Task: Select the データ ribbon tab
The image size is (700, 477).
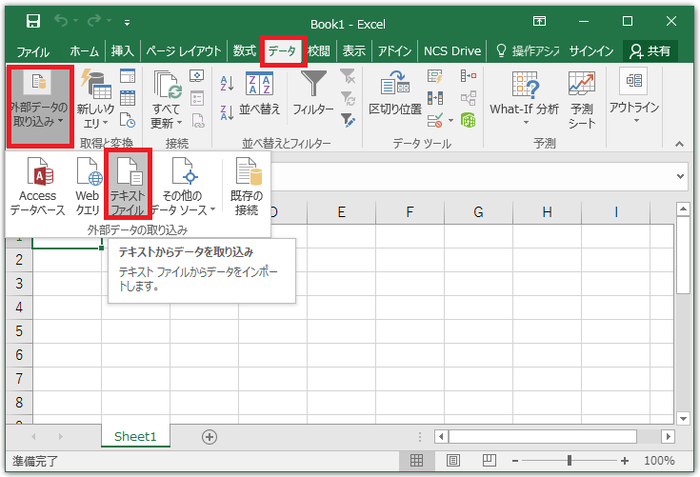Action: point(283,51)
